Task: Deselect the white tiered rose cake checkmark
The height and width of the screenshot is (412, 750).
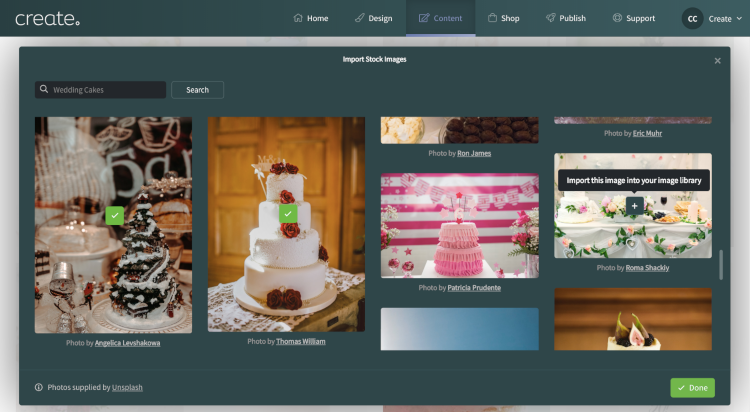Action: click(288, 214)
